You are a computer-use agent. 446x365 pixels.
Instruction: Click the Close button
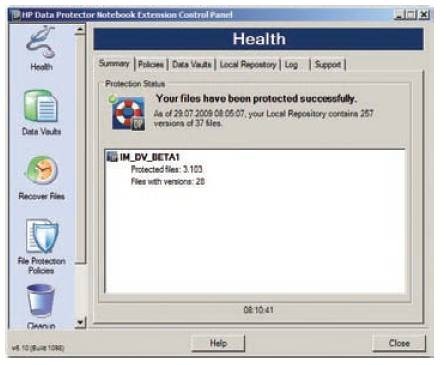[x=399, y=343]
